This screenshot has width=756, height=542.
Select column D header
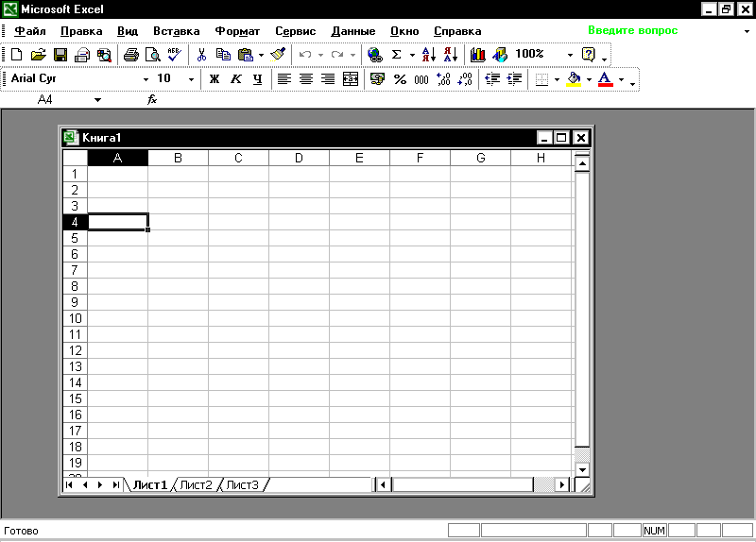[x=299, y=158]
